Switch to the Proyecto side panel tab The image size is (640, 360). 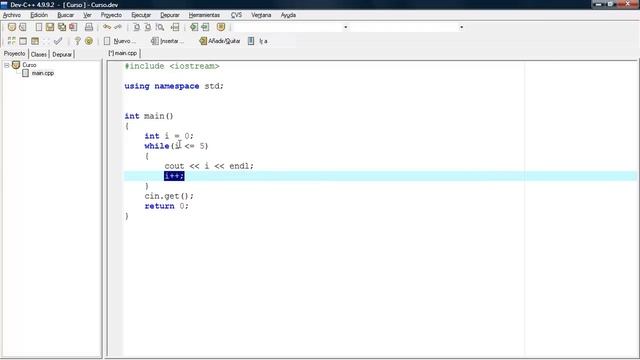pos(14,53)
